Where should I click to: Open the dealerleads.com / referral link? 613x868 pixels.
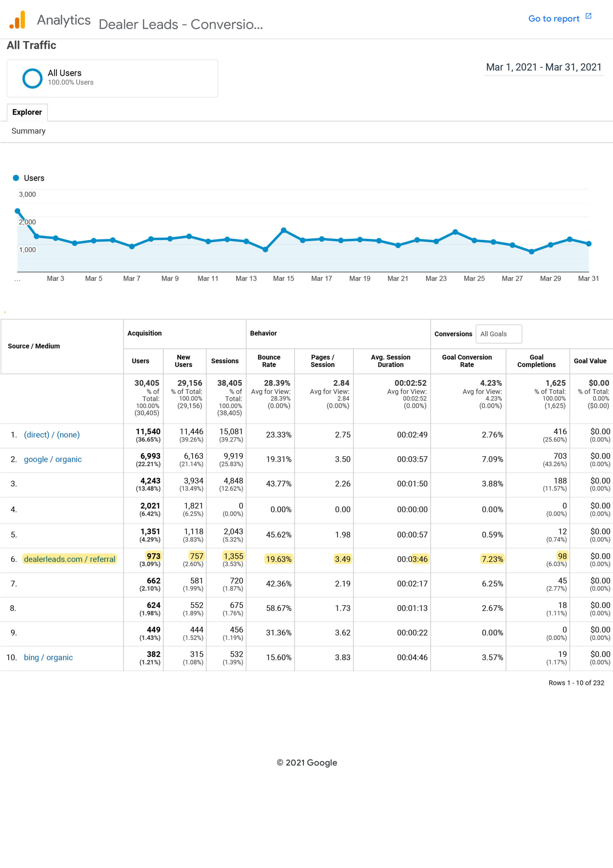click(69, 559)
